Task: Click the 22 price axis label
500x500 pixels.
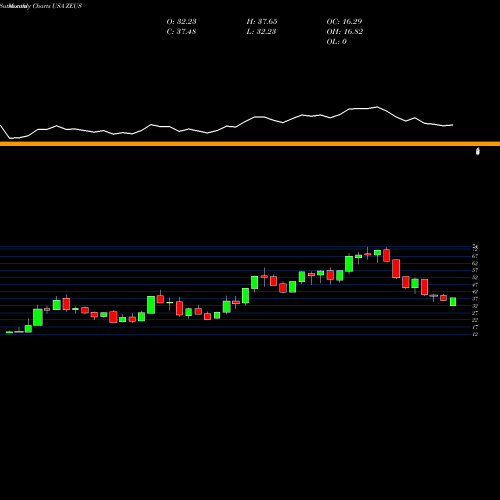Action: 475,320
